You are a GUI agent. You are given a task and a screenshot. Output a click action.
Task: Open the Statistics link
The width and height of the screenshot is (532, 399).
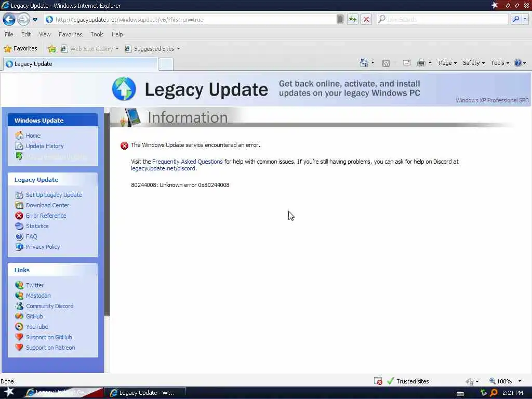pyautogui.click(x=37, y=226)
